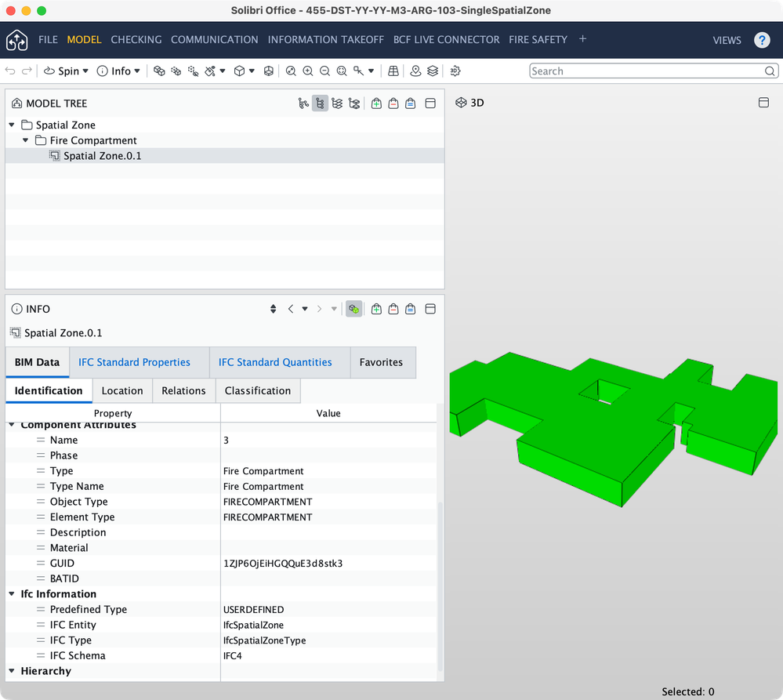Click the up-down stepper in INFO panel
This screenshot has height=700, width=783.
[274, 309]
